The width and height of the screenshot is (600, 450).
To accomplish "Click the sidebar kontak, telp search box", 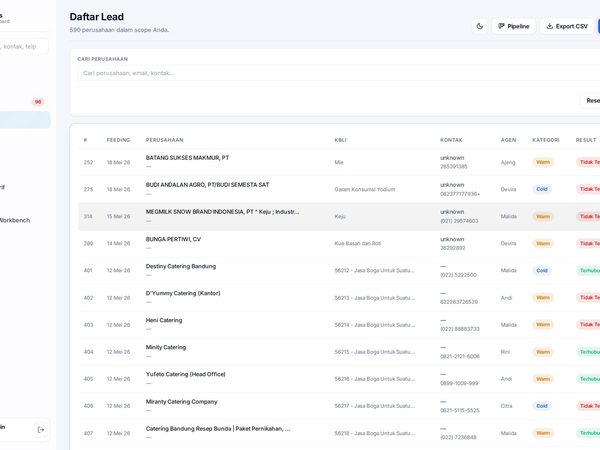I will [x=24, y=46].
